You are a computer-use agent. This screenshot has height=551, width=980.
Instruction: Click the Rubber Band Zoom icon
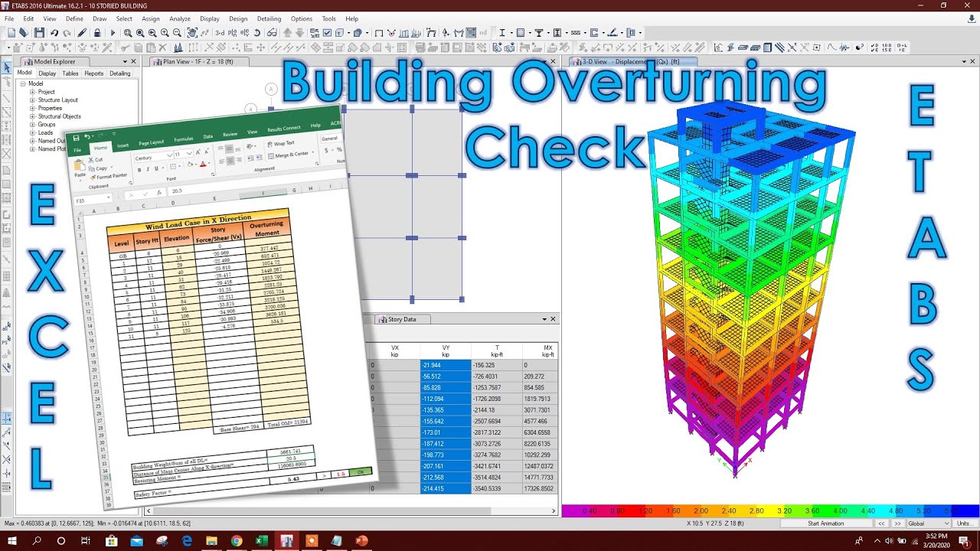pyautogui.click(x=129, y=33)
